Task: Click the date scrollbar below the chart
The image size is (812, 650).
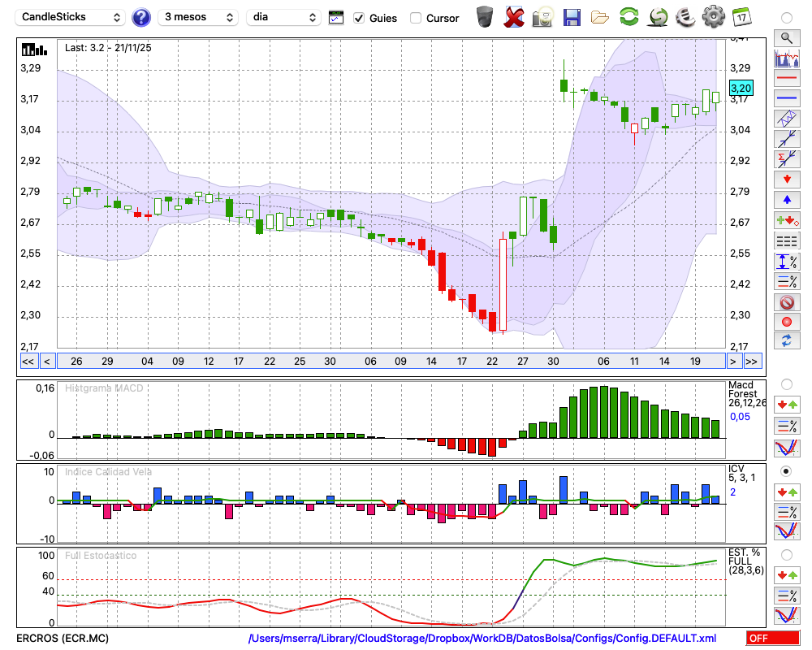Action: point(390,362)
